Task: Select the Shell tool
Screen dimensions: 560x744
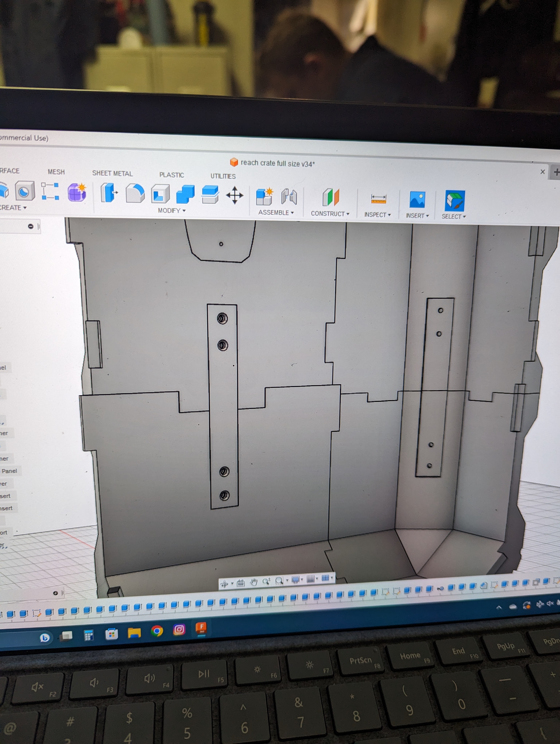Action: tap(160, 194)
